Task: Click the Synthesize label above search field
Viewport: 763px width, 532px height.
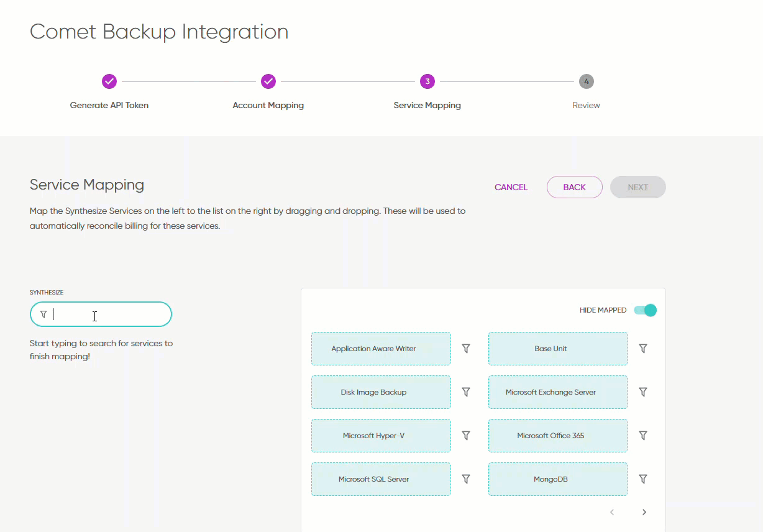Action: coord(47,292)
